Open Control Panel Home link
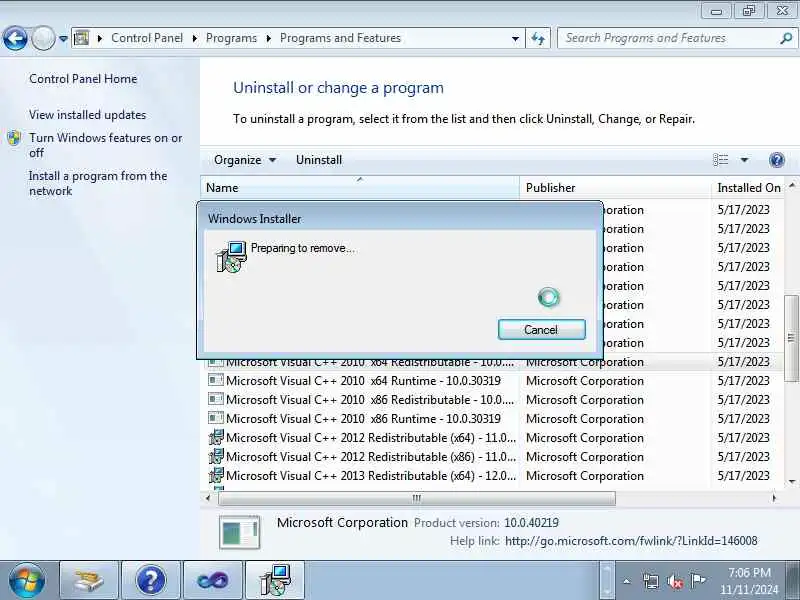Screen dimensions: 800x600 [83, 79]
